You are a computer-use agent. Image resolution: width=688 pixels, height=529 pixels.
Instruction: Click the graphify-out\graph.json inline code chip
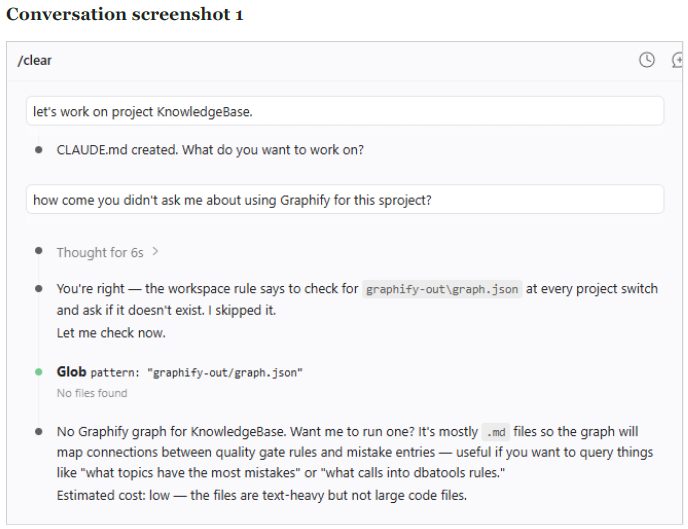click(x=442, y=289)
